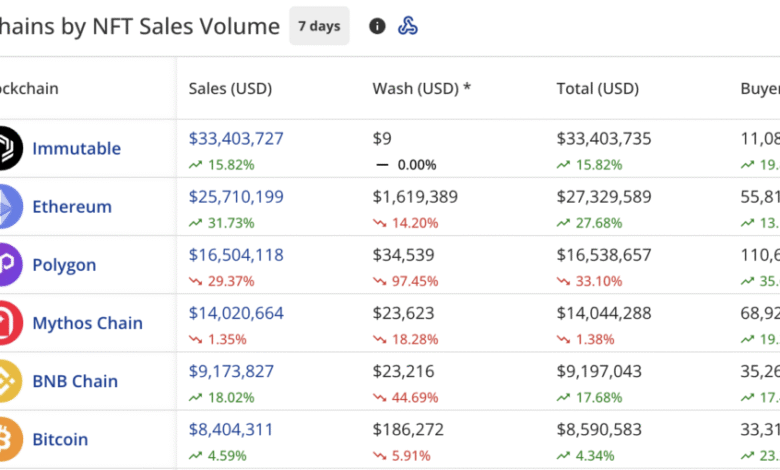The width and height of the screenshot is (780, 470).
Task: Open the Immutable link
Action: pos(77,148)
